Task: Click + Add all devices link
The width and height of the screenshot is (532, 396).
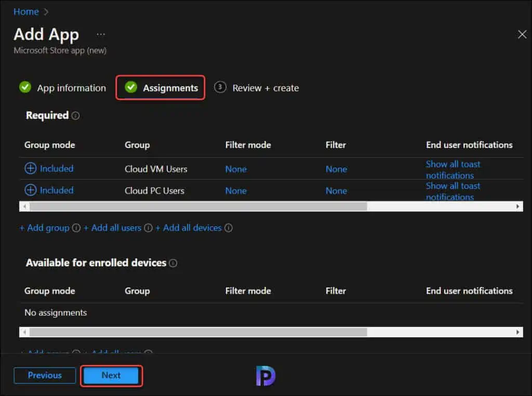Action: 188,228
